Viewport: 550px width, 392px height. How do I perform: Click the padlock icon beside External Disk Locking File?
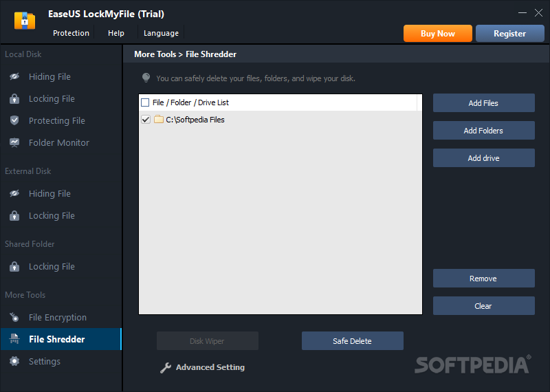[14, 215]
